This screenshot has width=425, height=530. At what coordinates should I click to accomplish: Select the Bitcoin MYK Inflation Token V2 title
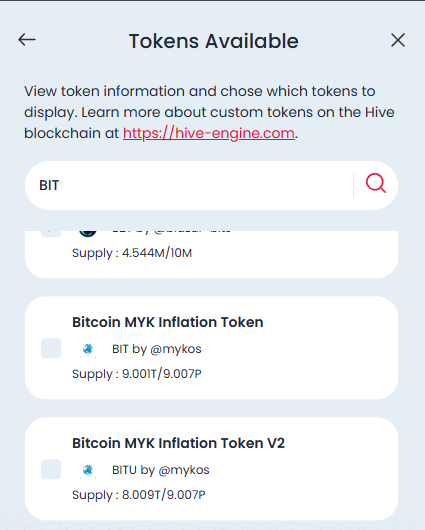click(179, 443)
